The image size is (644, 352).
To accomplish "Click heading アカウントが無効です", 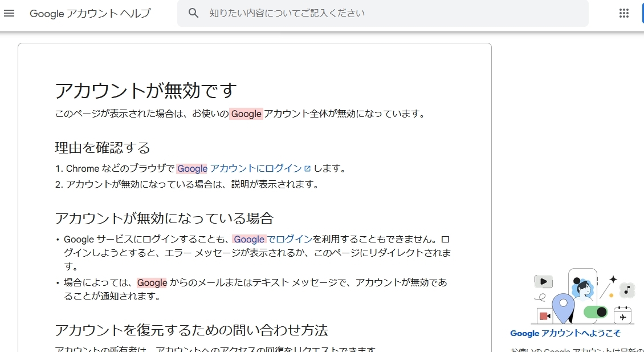I will pos(146,91).
